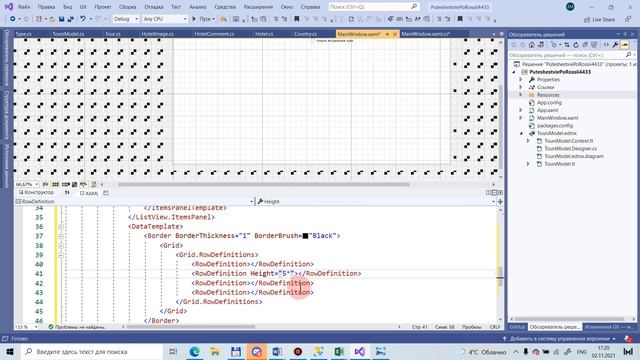Click the Black color swatch in line 37
Image resolution: width=640 pixels, height=360 pixels.
pyautogui.click(x=305, y=236)
